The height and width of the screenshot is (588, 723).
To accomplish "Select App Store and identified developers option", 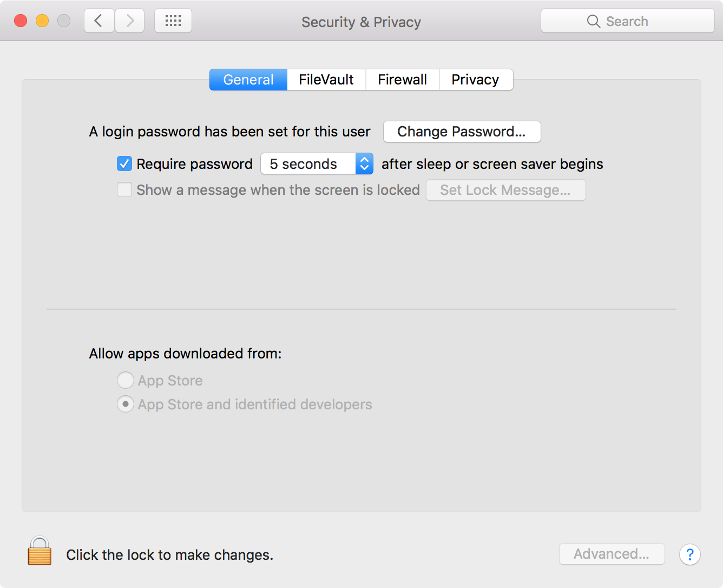I will [x=126, y=404].
